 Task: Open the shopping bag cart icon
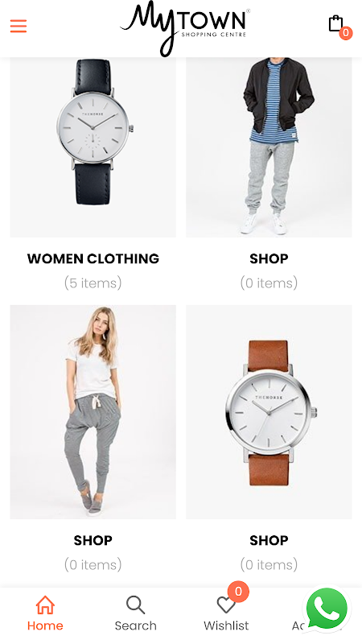click(x=335, y=24)
